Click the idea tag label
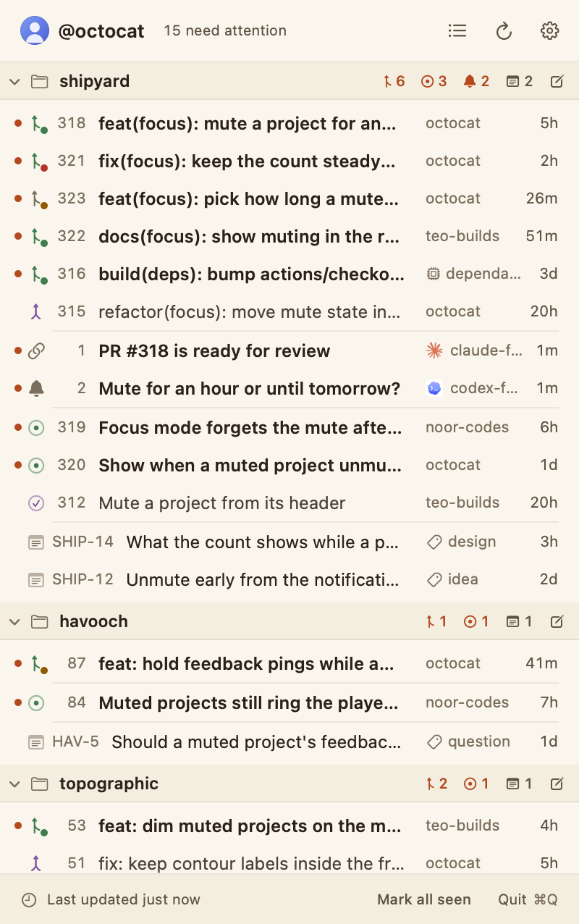This screenshot has width=579, height=924. pos(452,579)
